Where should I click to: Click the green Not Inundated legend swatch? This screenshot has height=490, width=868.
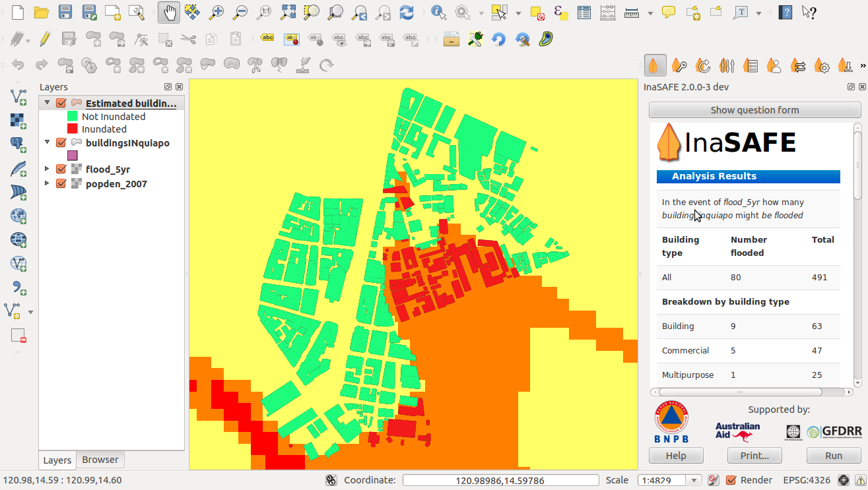click(x=73, y=116)
